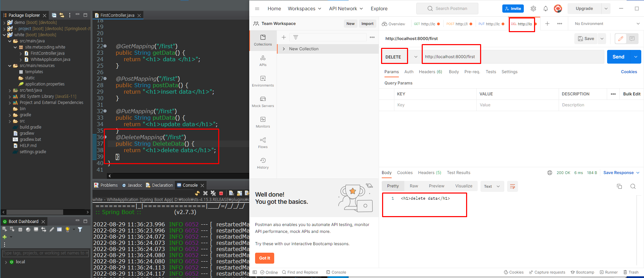Image resolution: width=644 pixels, height=278 pixels.
Task: Select build.gradle file in Package Explorer
Action: coord(30,127)
